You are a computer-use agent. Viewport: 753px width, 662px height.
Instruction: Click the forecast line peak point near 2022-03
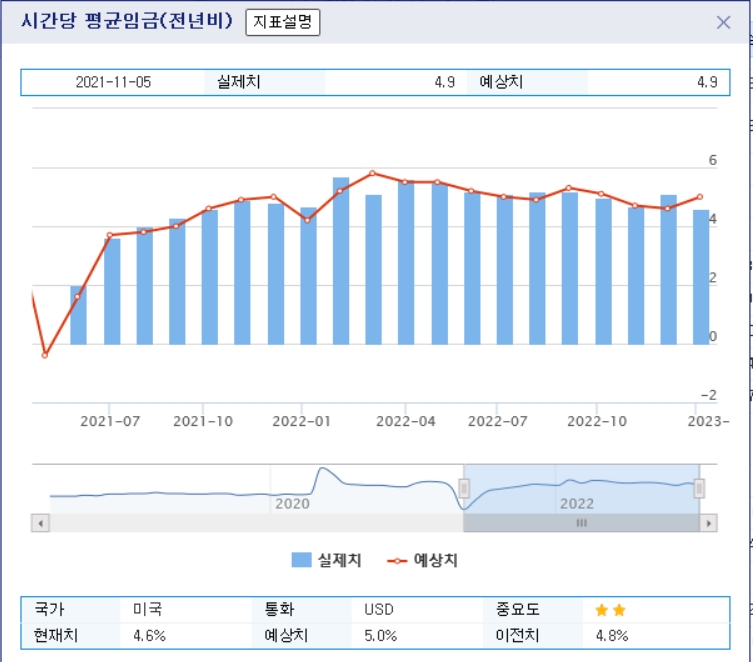tap(372, 173)
